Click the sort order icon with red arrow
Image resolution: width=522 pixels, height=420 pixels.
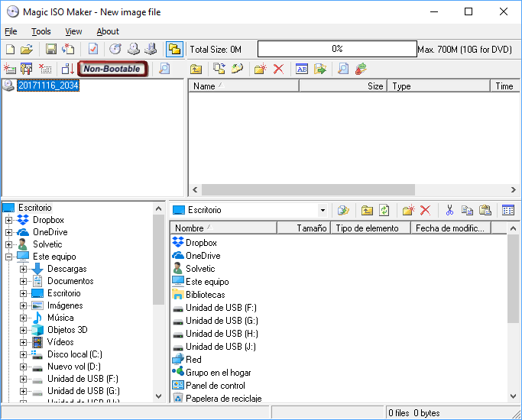tap(68, 69)
